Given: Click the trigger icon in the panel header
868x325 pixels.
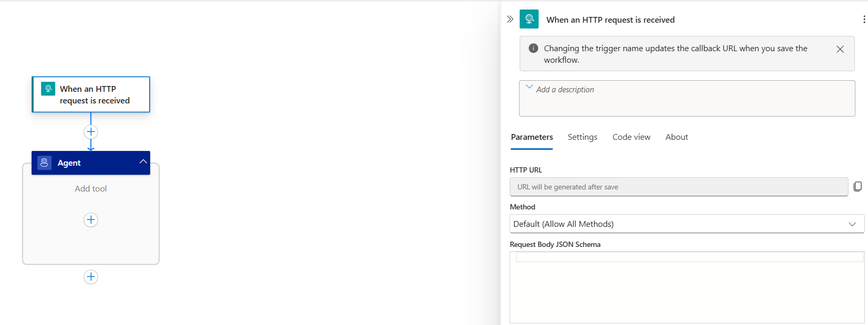Looking at the screenshot, I should pos(529,18).
